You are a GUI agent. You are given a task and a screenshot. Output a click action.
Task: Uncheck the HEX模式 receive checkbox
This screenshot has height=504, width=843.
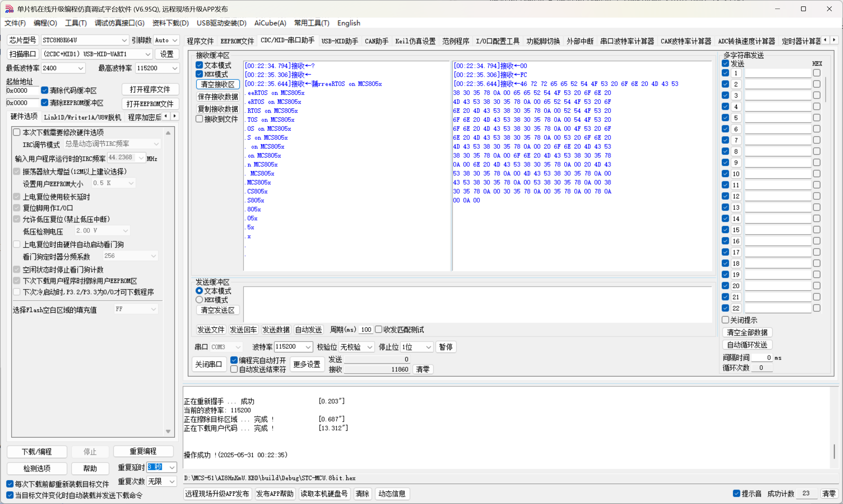coord(199,74)
